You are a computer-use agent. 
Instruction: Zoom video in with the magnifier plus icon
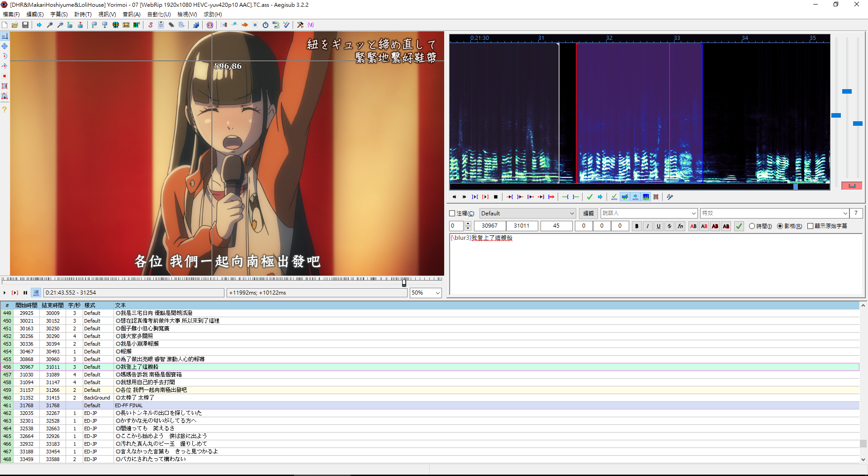[x=50, y=25]
